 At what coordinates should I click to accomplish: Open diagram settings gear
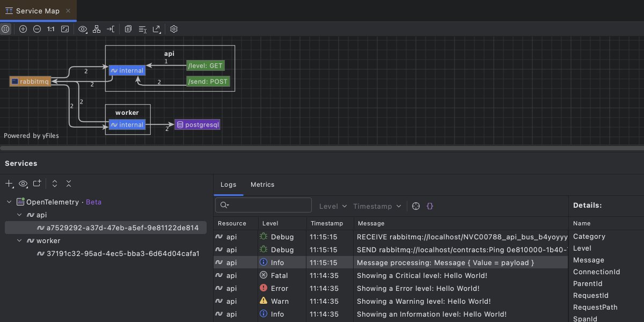click(x=174, y=29)
